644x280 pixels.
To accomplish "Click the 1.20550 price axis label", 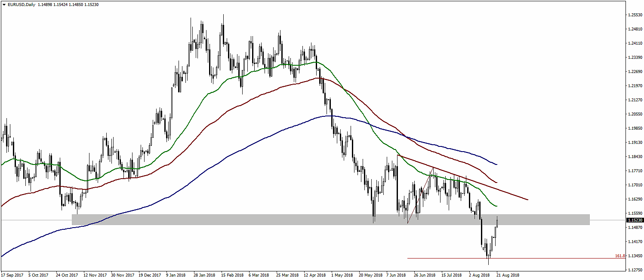I will point(635,114).
